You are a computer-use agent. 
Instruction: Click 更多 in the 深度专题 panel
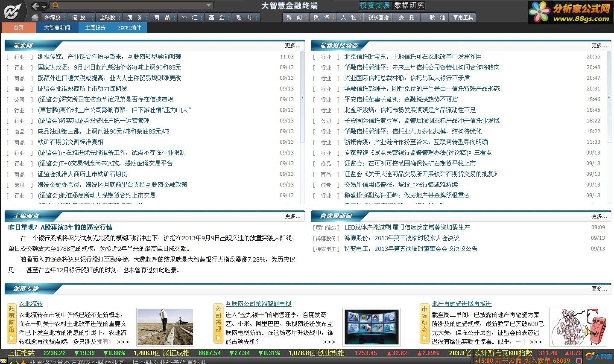(x=599, y=288)
